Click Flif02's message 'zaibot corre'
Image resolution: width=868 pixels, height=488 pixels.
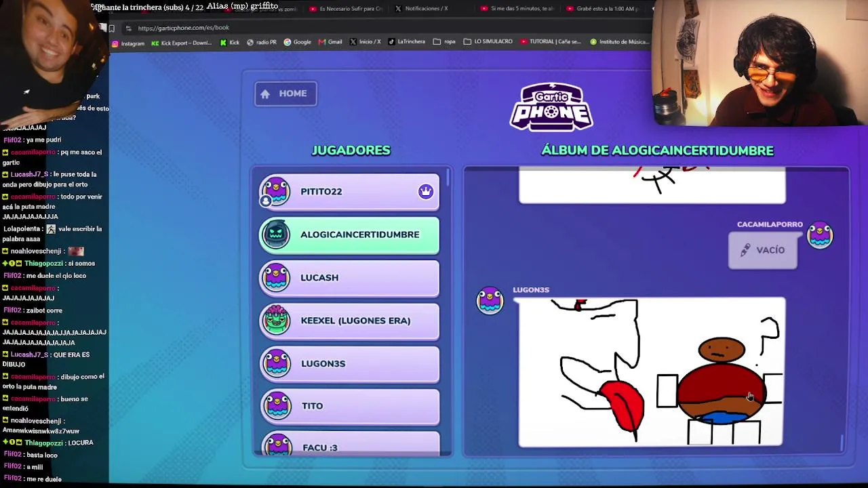33,310
